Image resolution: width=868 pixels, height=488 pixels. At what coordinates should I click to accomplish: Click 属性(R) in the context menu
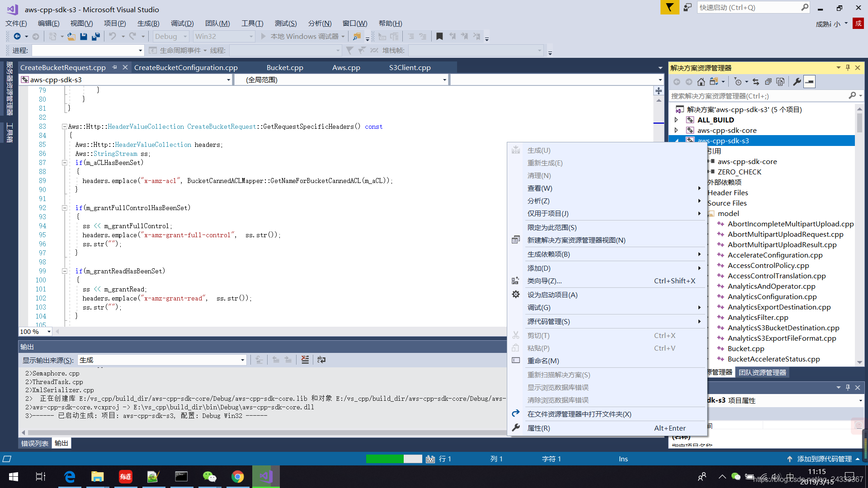point(538,428)
